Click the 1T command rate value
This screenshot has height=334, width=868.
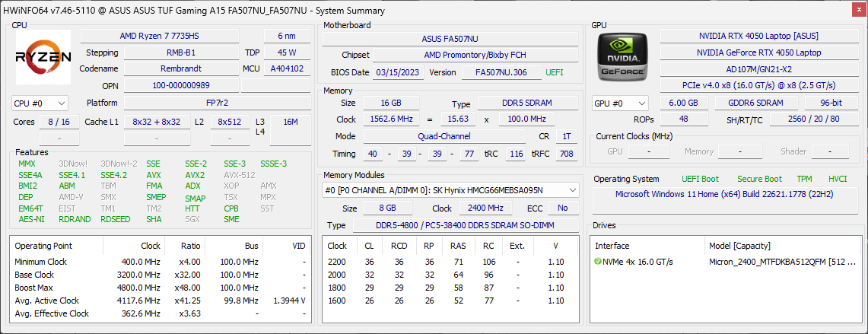(x=566, y=136)
